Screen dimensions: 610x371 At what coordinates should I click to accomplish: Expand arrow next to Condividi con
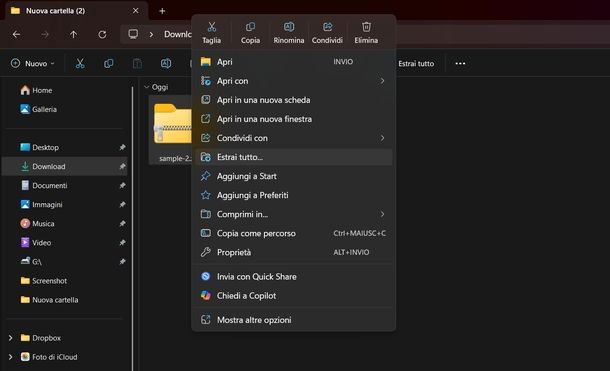[x=382, y=138]
